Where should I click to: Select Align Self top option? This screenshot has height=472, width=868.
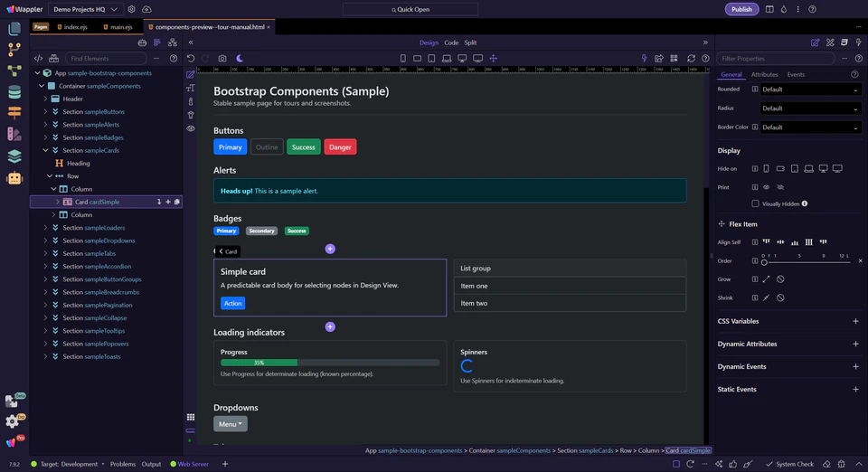point(766,241)
